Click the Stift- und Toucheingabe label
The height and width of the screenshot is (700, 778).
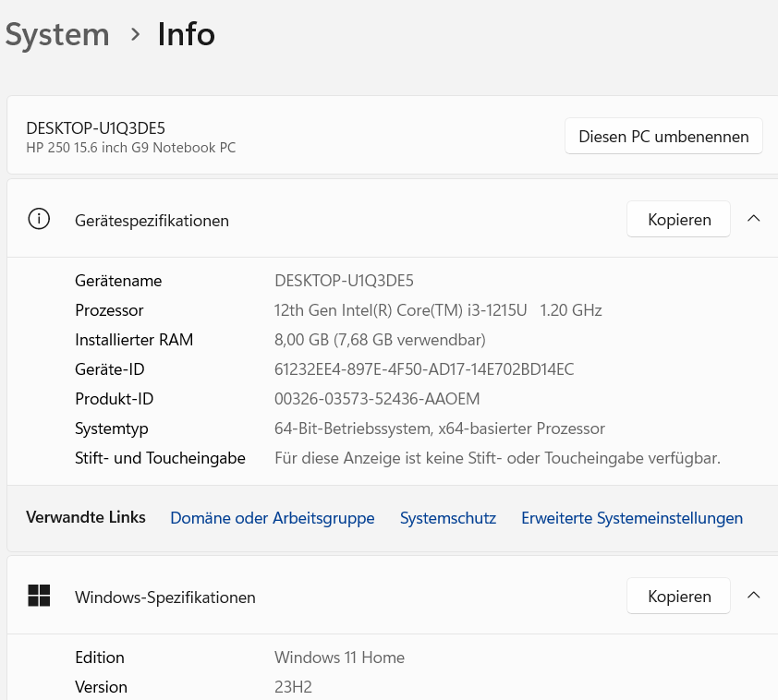pos(160,458)
